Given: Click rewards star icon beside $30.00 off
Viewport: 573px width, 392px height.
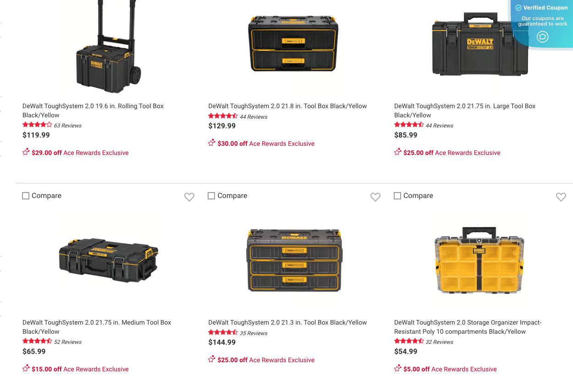Looking at the screenshot, I should 212,143.
